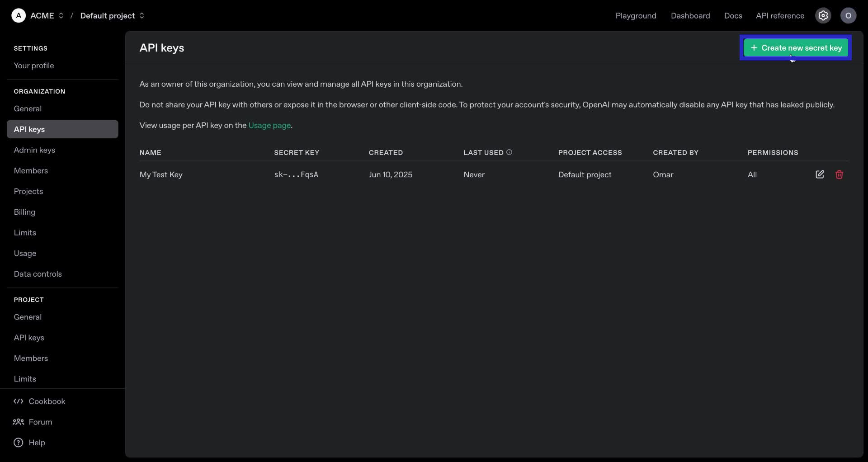Click the ACME organization avatar
The image size is (868, 462).
18,15
